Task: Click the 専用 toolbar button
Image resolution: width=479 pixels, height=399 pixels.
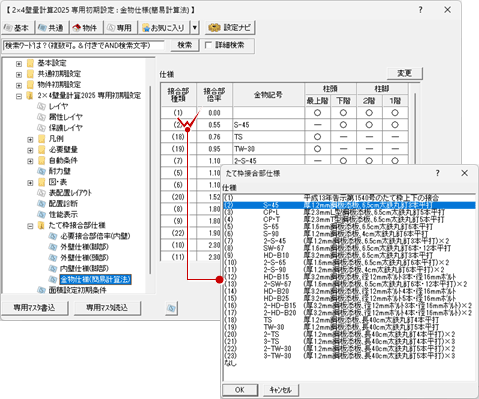Action: [x=121, y=28]
